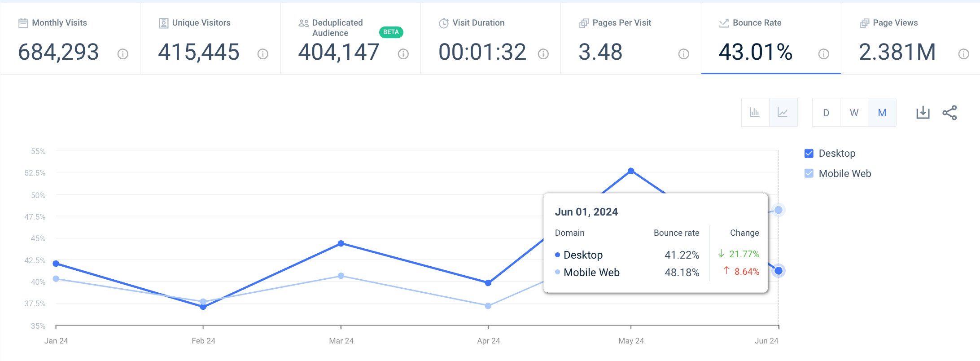Viewport: 980px width, 361px height.
Task: Open info icon for Unique Visitors
Action: [263, 54]
